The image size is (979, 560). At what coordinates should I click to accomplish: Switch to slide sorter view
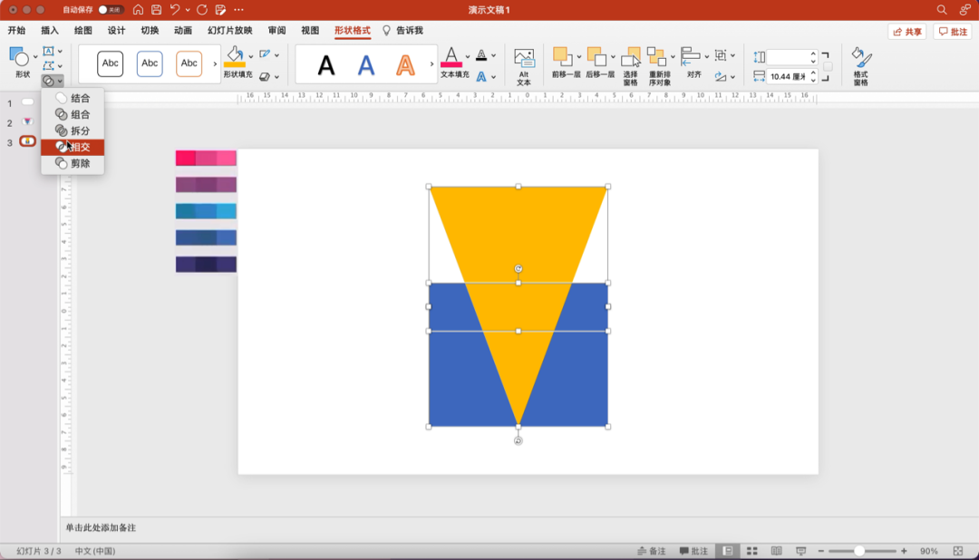(751, 551)
